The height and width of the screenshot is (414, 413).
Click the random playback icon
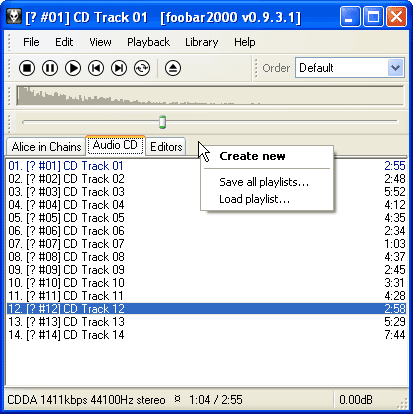pos(142,68)
